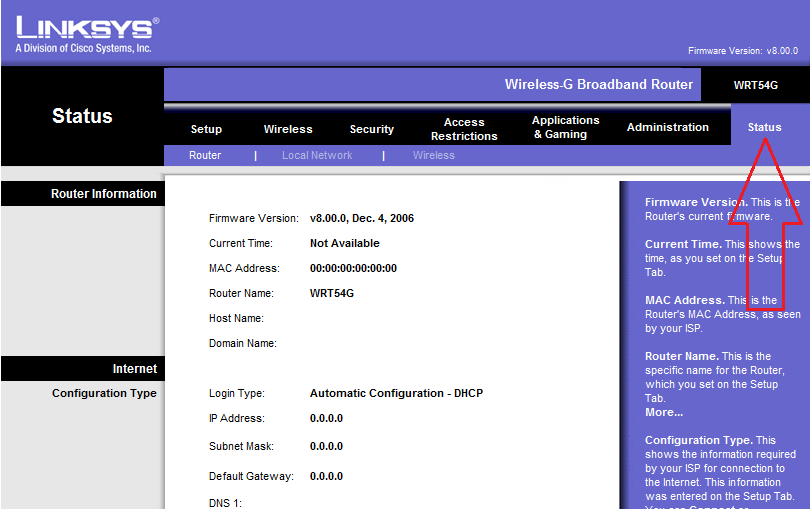Click the Current Time value Not Available

pyautogui.click(x=344, y=243)
